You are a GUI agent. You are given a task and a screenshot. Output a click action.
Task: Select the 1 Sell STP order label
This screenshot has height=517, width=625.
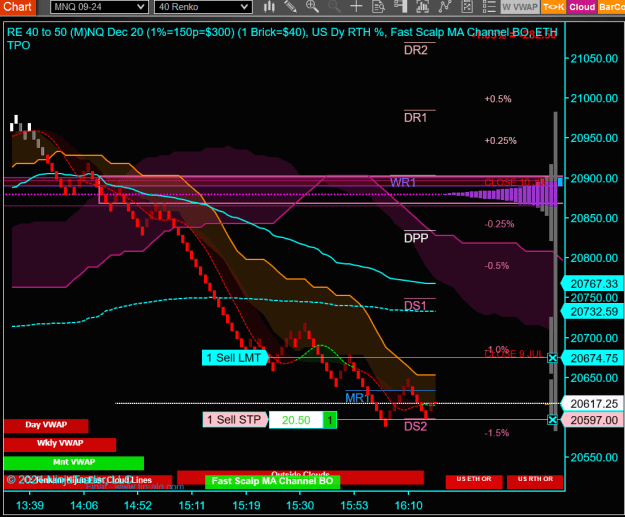point(236,420)
